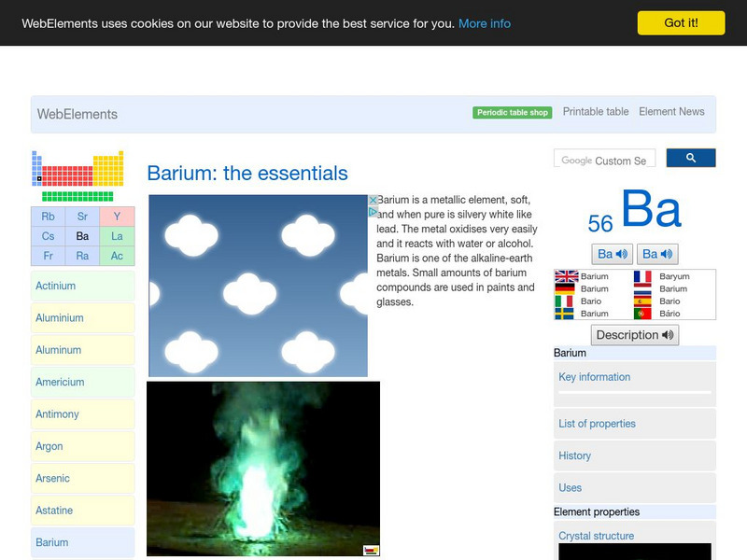Click the speaker icon on the Description button
This screenshot has height=560, width=747.
point(667,334)
